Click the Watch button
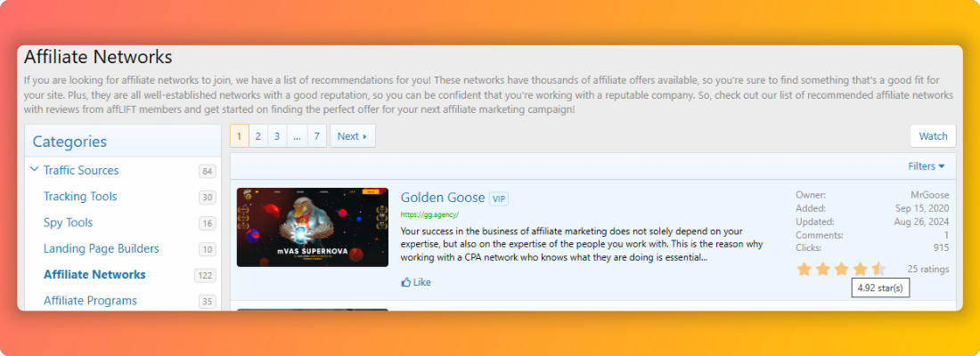 pyautogui.click(x=933, y=136)
